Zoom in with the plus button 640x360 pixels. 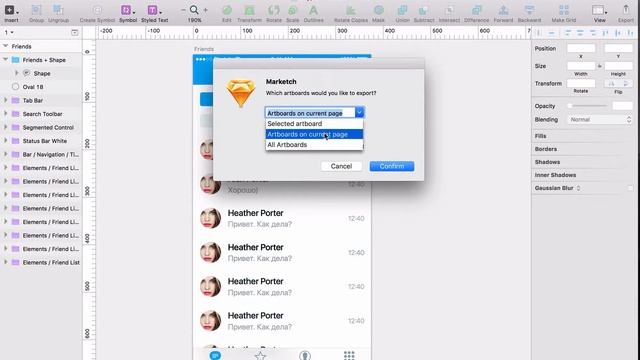point(205,10)
